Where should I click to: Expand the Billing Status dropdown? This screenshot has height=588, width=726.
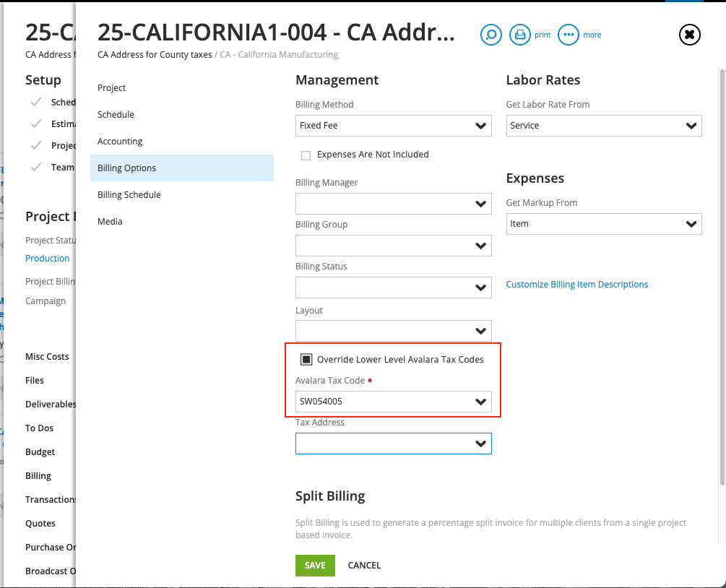click(393, 287)
